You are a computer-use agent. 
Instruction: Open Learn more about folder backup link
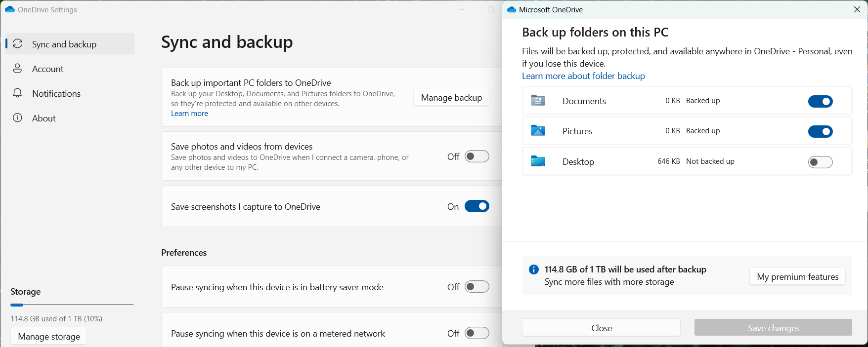(x=583, y=76)
